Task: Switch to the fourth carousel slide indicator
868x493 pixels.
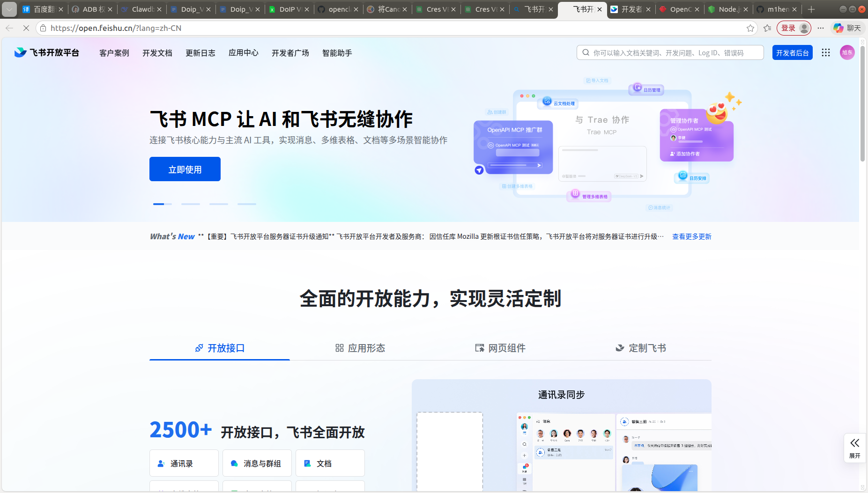Action: tap(247, 204)
